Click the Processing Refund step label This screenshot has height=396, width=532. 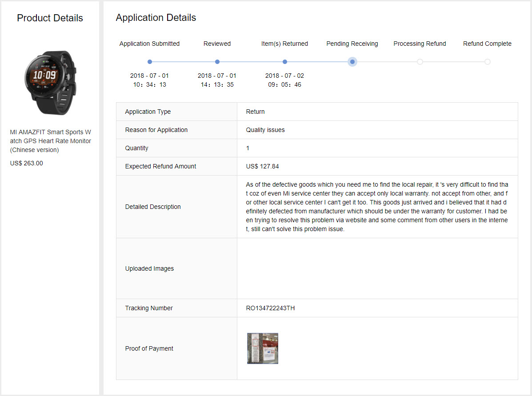pyautogui.click(x=420, y=44)
